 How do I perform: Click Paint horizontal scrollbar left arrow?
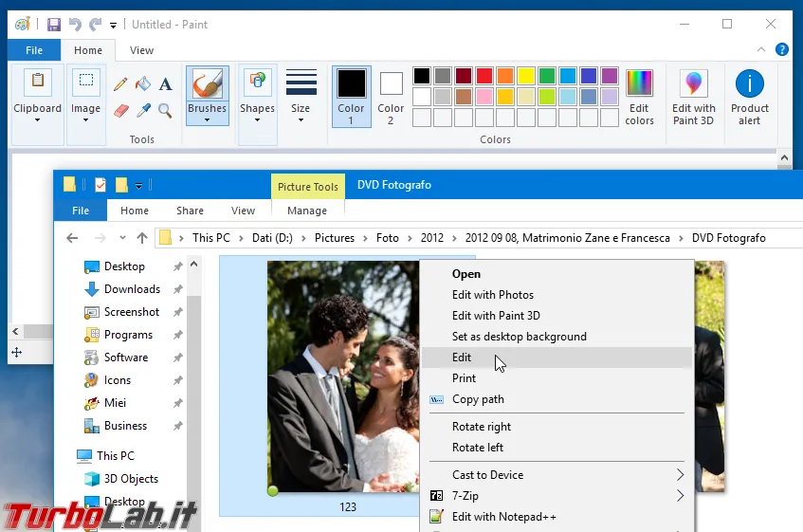[15, 332]
